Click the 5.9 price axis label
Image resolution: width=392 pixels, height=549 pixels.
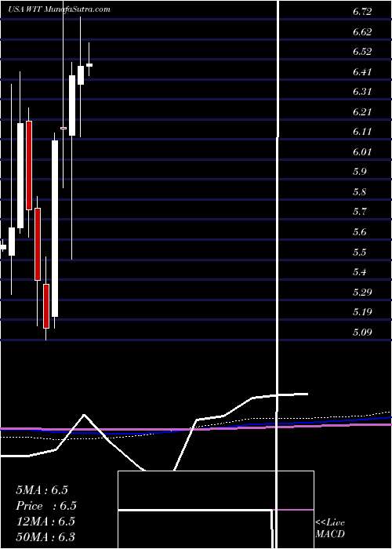click(x=360, y=172)
